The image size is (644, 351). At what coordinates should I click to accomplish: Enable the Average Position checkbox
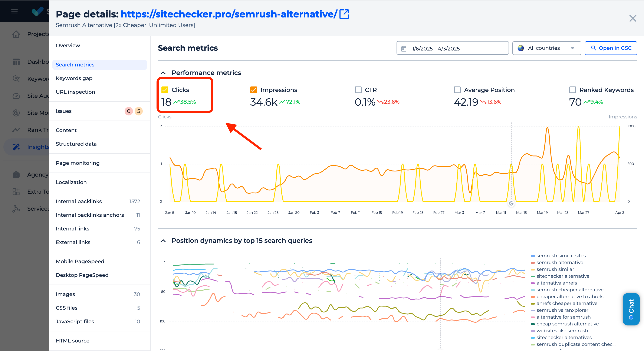[x=457, y=90]
